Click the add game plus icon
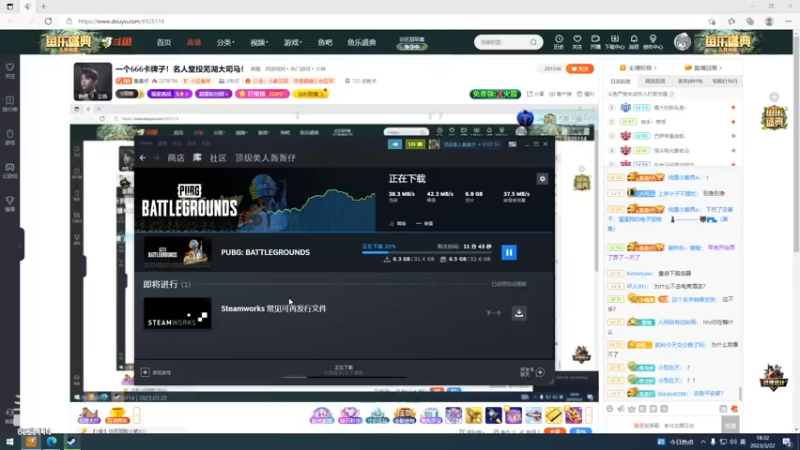 [x=145, y=372]
